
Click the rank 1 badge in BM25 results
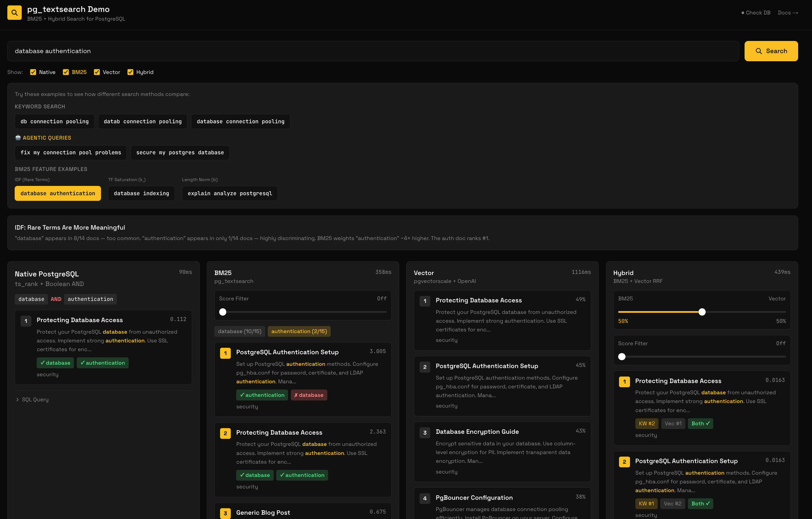pos(225,353)
